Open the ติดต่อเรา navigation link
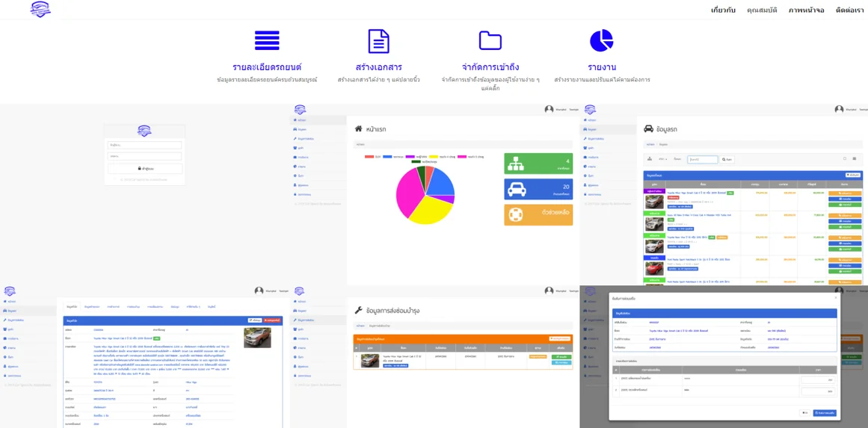 coord(851,10)
